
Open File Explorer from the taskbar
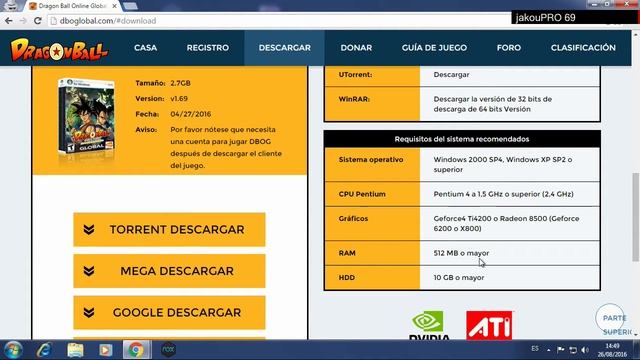click(75, 350)
